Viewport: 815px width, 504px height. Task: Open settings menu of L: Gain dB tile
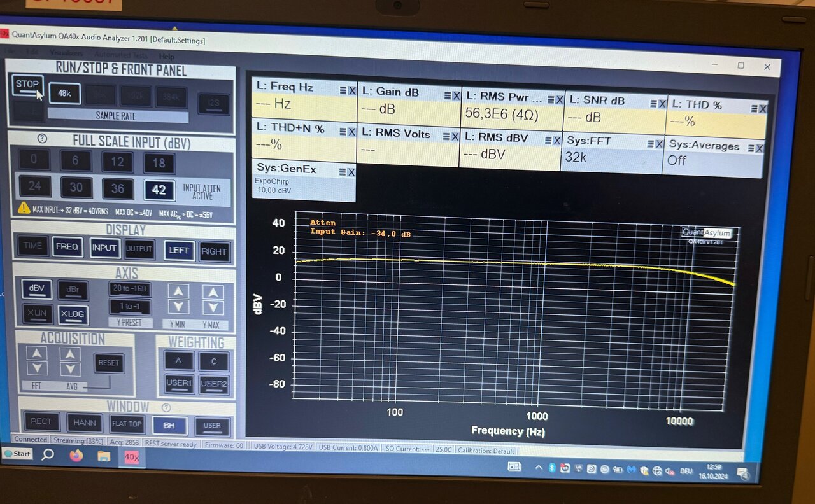pos(447,95)
